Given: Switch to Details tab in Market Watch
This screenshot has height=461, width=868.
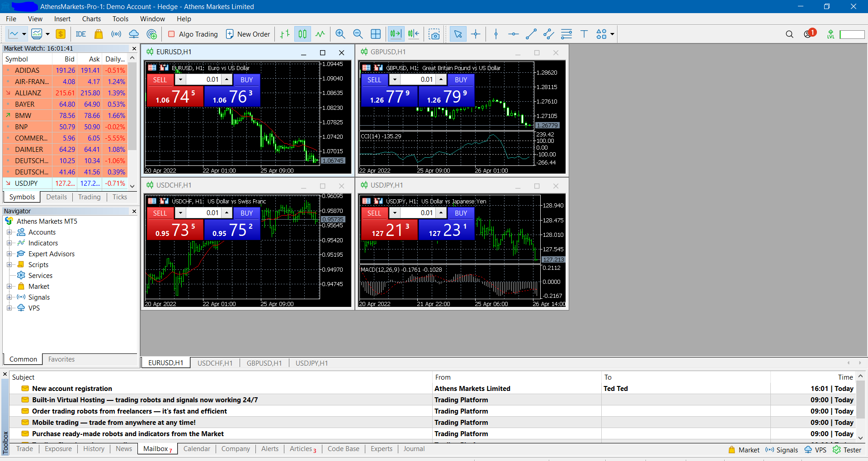Looking at the screenshot, I should [x=57, y=197].
